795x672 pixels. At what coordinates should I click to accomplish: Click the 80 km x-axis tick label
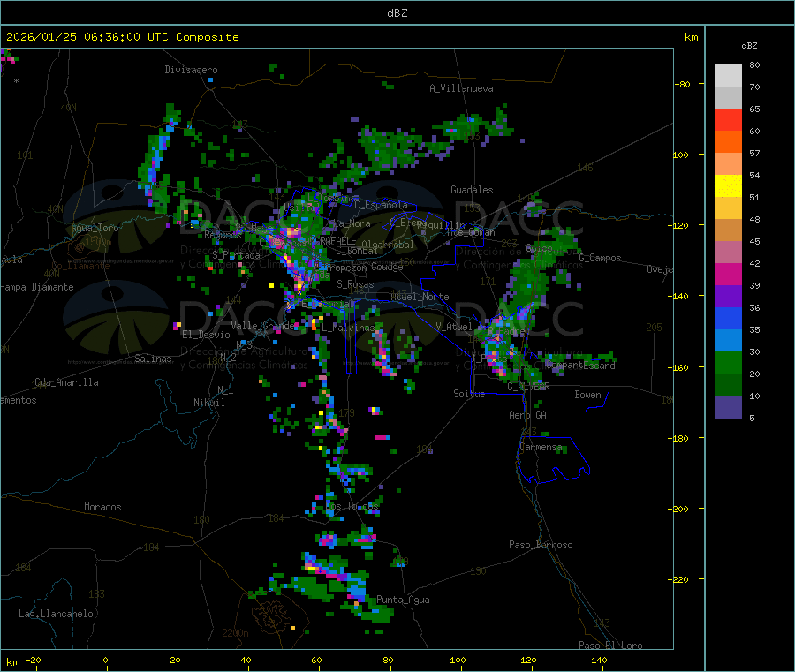388,660
